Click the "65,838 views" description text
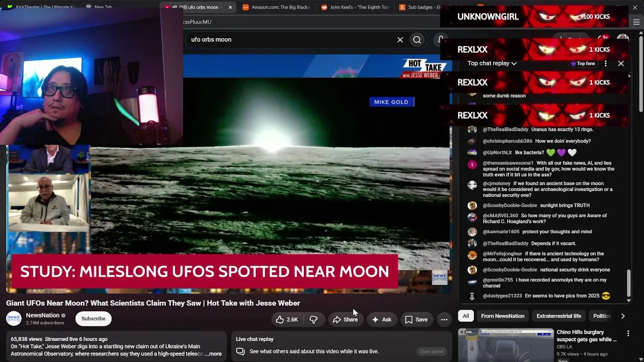Viewport: 644px width, 362px height. tap(26, 339)
